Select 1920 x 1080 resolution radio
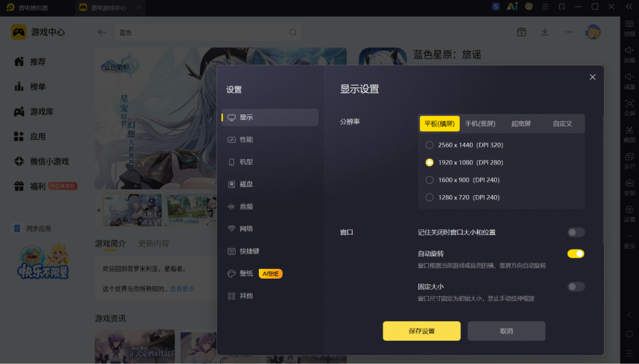This screenshot has width=639, height=364. tap(429, 162)
